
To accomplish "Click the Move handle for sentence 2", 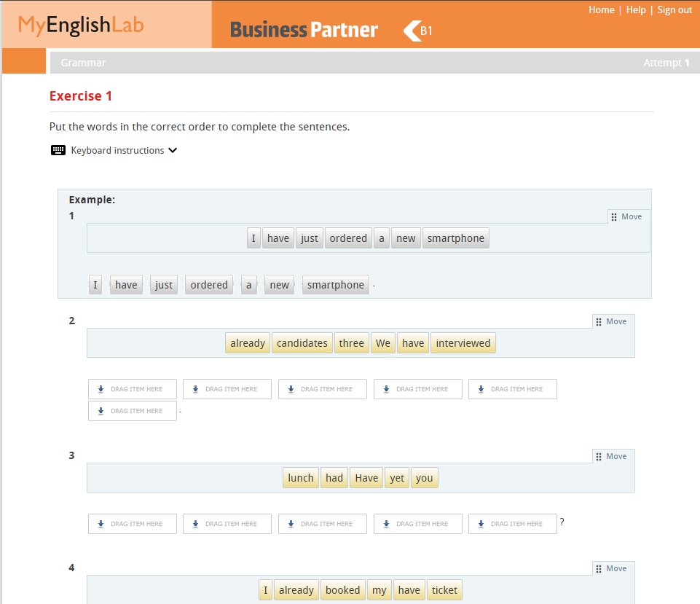I will coord(611,321).
